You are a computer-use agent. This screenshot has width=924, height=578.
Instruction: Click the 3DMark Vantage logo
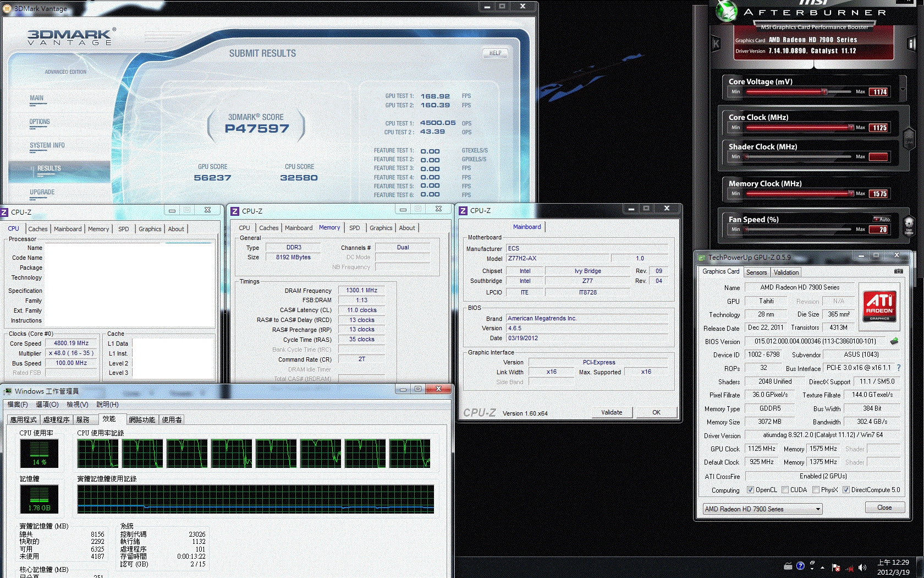(x=72, y=36)
